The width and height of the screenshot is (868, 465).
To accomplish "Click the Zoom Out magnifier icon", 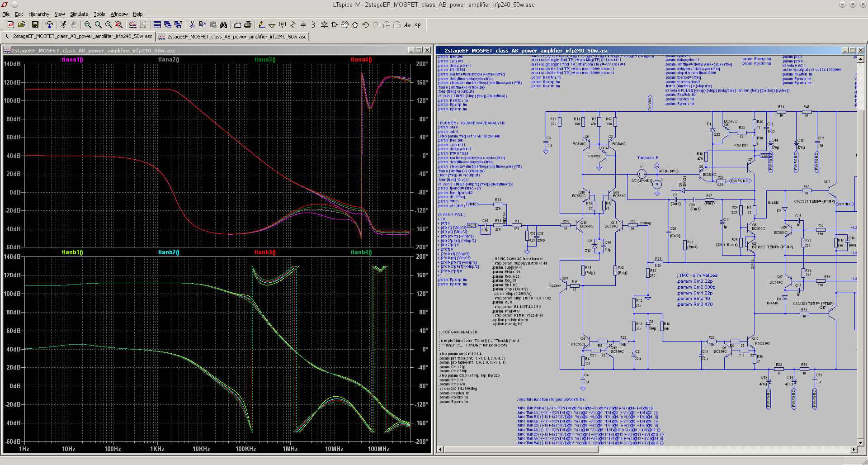I will (x=108, y=25).
